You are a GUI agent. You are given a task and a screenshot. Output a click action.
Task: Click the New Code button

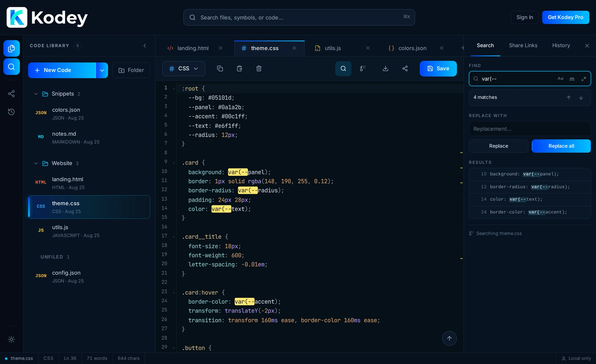[62, 70]
